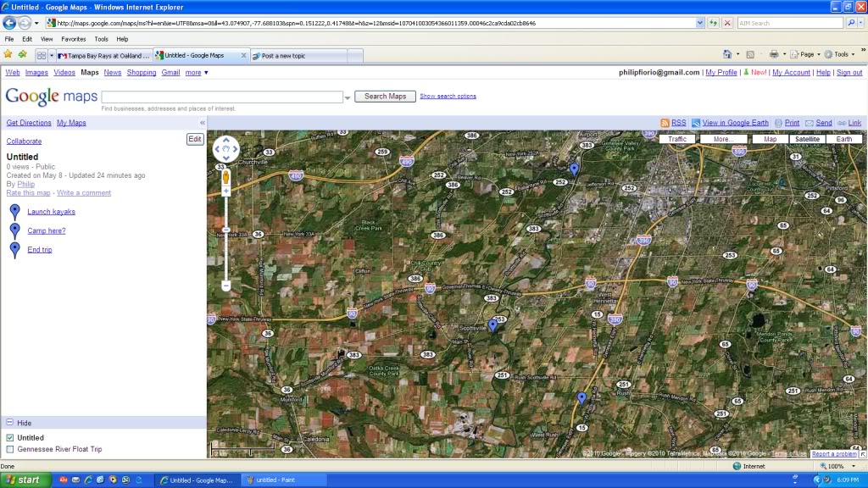Click the RSS feed icon above map

pos(665,123)
